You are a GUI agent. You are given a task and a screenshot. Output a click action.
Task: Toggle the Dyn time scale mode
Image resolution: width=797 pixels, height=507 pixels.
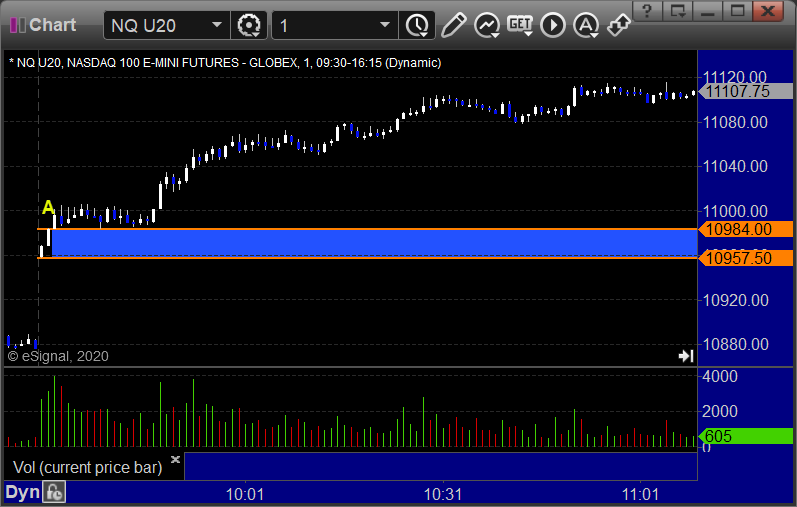pyautogui.click(x=22, y=492)
